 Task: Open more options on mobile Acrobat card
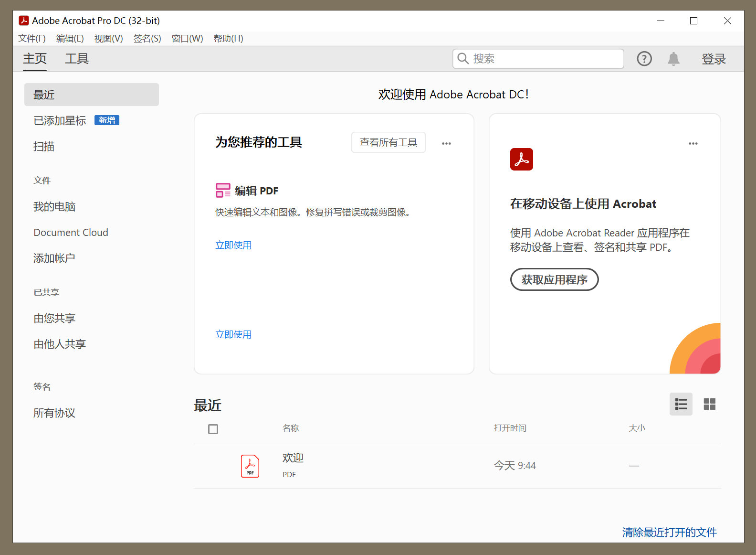[x=693, y=143]
